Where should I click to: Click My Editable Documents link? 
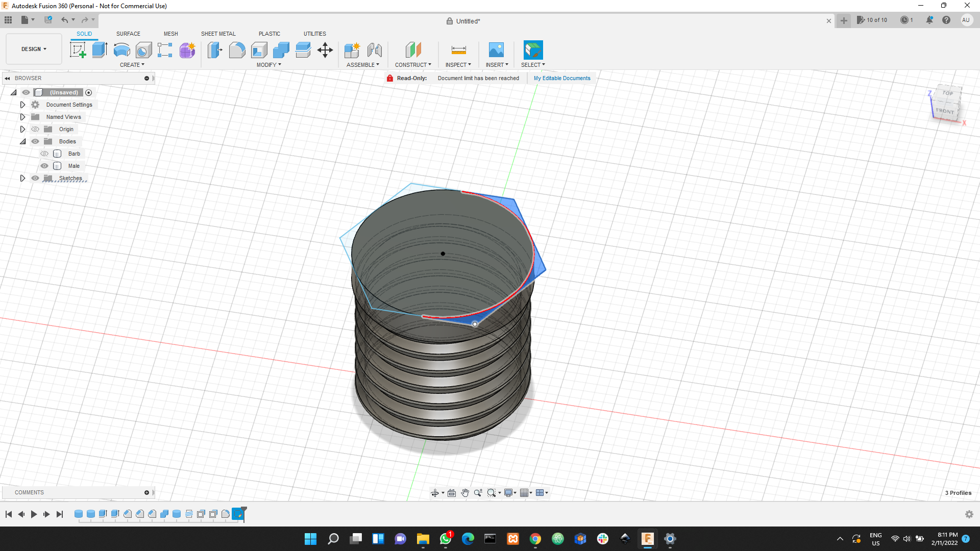point(561,78)
